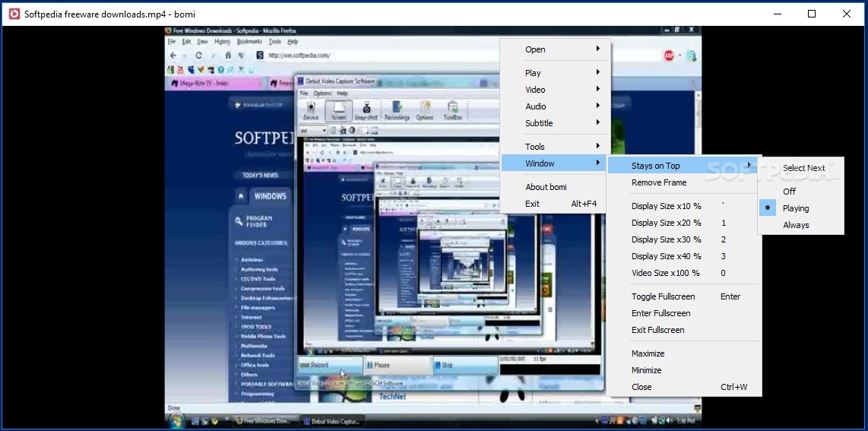Expand arrow next to Video entry
The image size is (868, 431).
[598, 89]
